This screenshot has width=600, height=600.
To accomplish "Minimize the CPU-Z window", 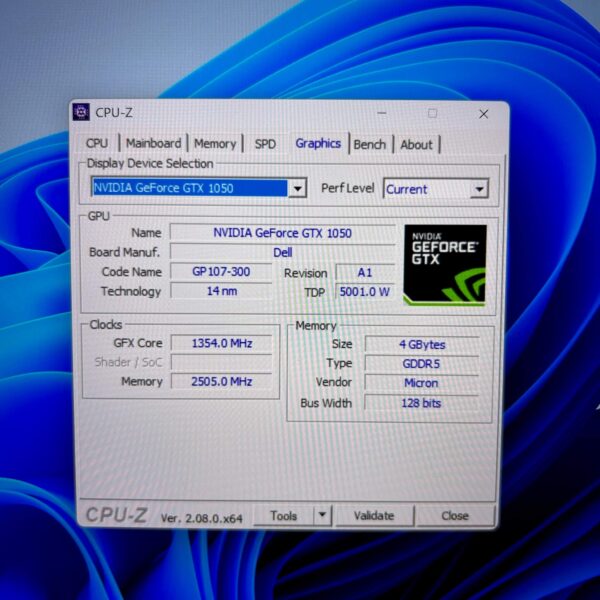I will 382,113.
